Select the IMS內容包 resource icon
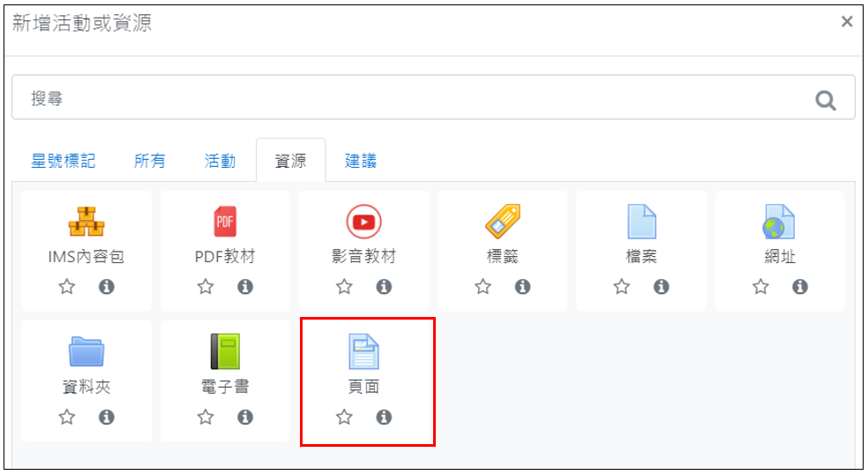Viewport: 868px width, 475px height. (86, 221)
